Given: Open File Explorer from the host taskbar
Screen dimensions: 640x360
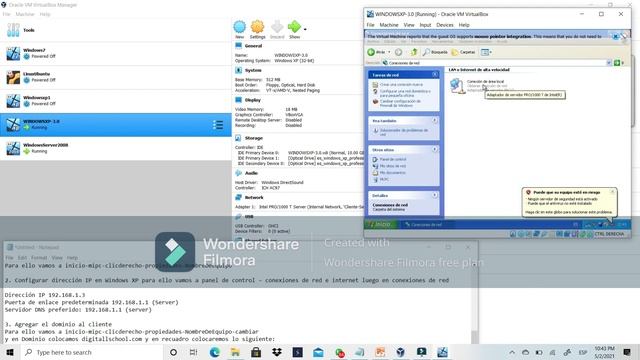Looking at the screenshot, I should coord(236,352).
